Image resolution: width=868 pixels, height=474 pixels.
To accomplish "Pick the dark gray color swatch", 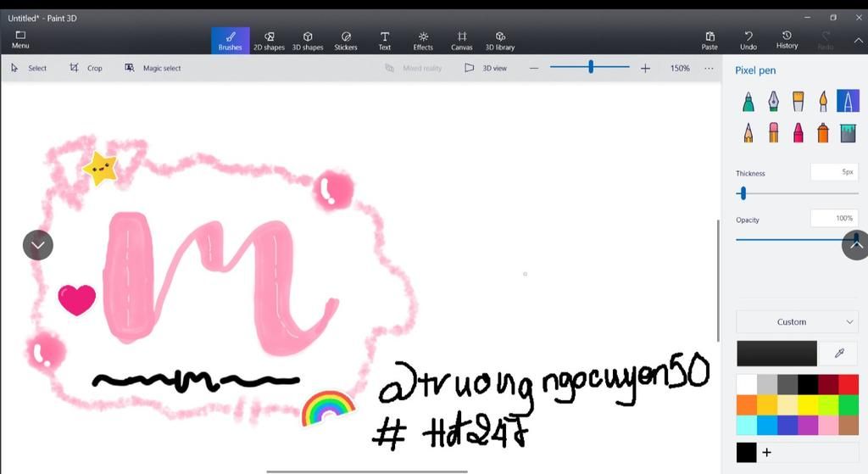I will coord(787,384).
